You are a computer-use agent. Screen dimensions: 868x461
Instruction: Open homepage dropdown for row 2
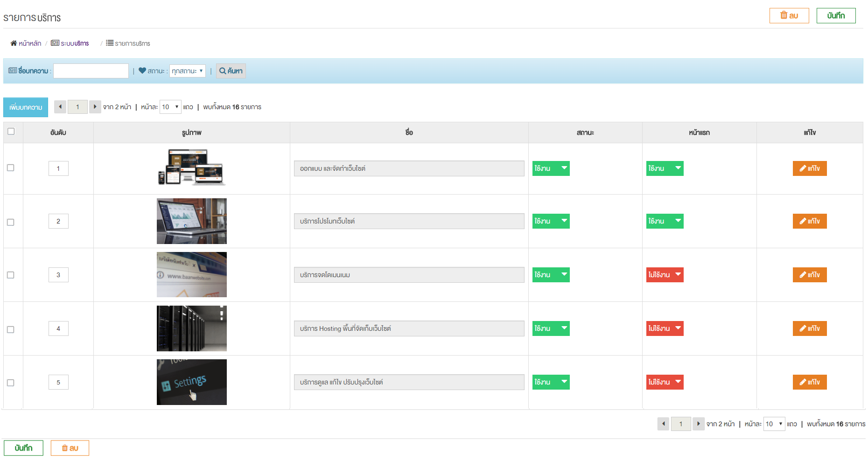coord(665,221)
